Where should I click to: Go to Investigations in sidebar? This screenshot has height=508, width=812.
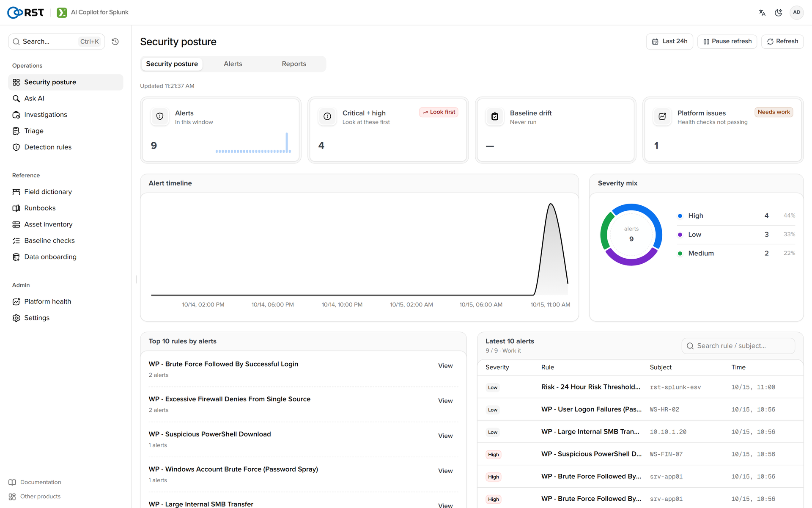coord(66,115)
